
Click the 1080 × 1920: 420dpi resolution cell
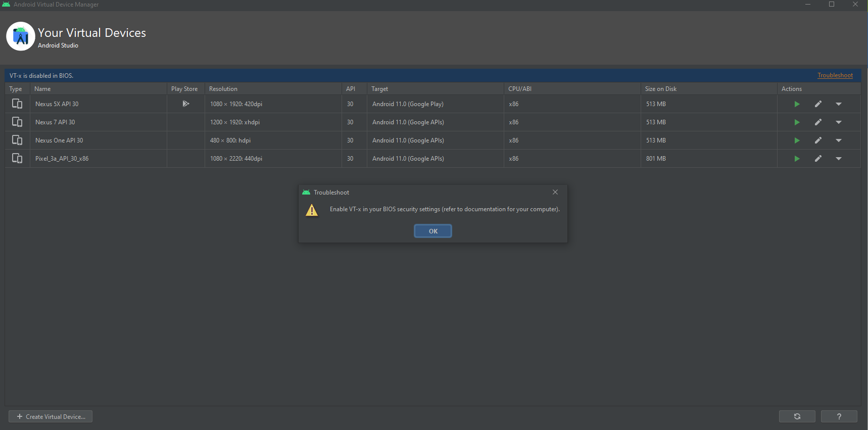[x=273, y=104]
